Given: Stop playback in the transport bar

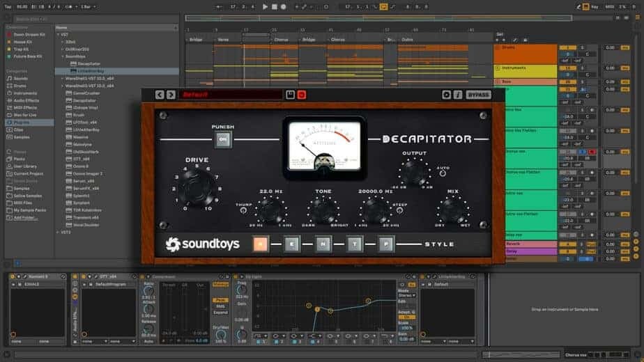Looking at the screenshot, I should [x=275, y=6].
